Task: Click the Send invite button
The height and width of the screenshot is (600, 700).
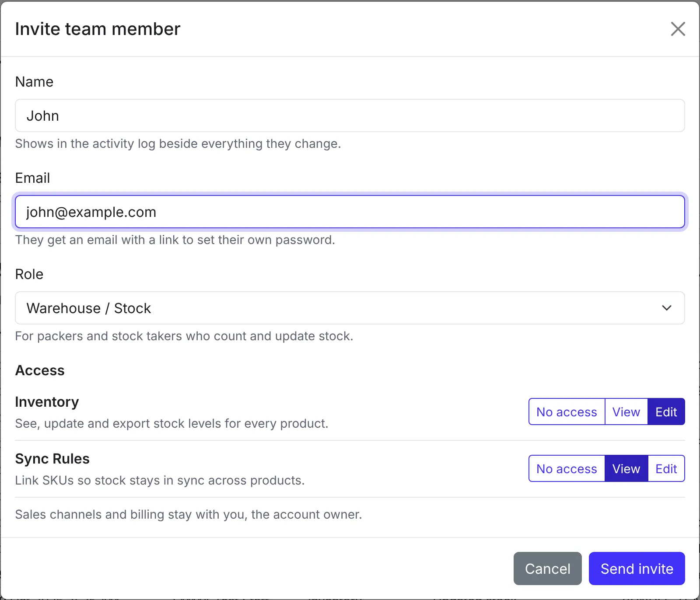Action: (637, 569)
